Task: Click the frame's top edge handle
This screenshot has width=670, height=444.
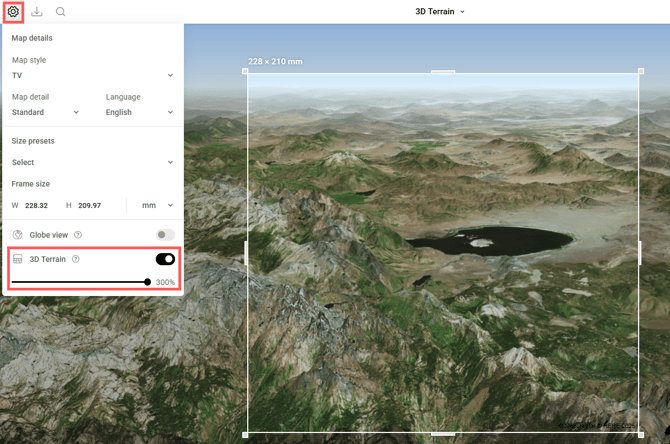Action: coord(443,72)
